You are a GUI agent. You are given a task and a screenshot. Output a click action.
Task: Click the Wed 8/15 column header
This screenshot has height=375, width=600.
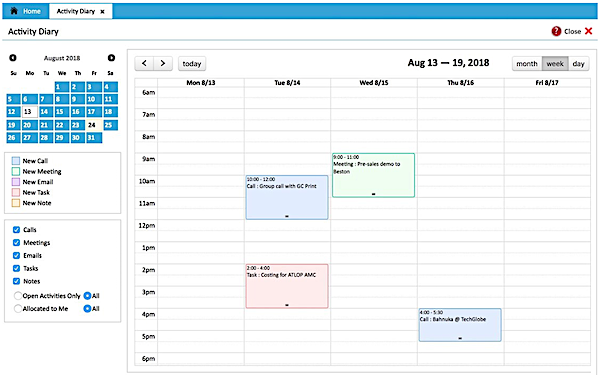374,83
